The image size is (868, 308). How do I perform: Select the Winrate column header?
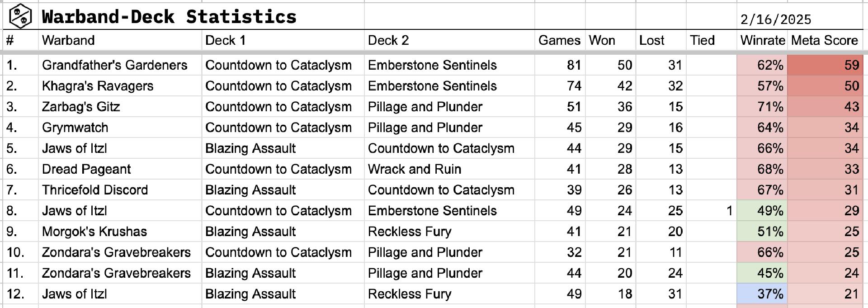click(762, 40)
